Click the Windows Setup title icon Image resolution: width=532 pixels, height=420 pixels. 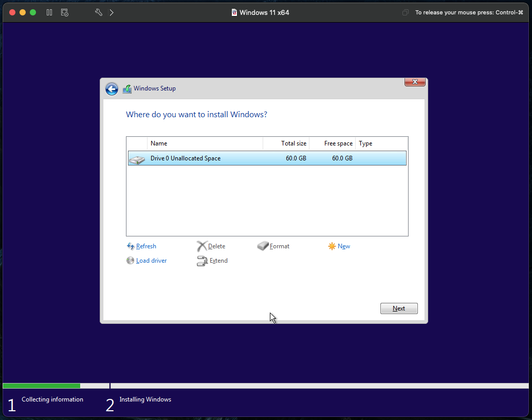point(127,89)
